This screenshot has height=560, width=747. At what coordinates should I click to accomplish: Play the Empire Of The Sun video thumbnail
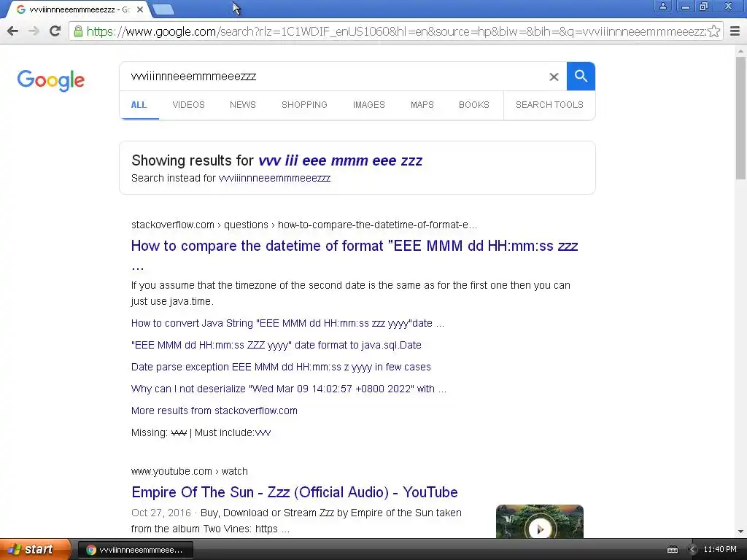[539, 522]
